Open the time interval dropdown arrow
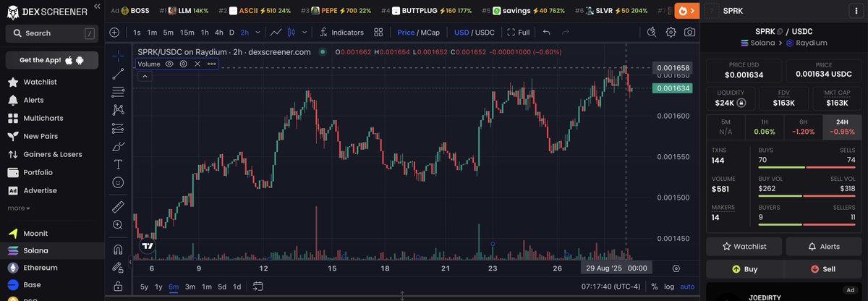Image resolution: width=868 pixels, height=301 pixels. click(256, 33)
